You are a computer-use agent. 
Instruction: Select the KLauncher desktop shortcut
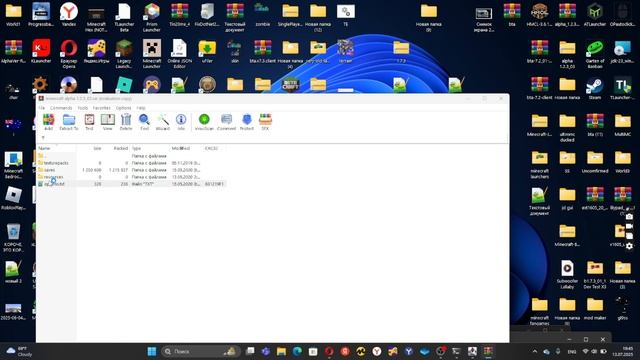pyautogui.click(x=41, y=51)
